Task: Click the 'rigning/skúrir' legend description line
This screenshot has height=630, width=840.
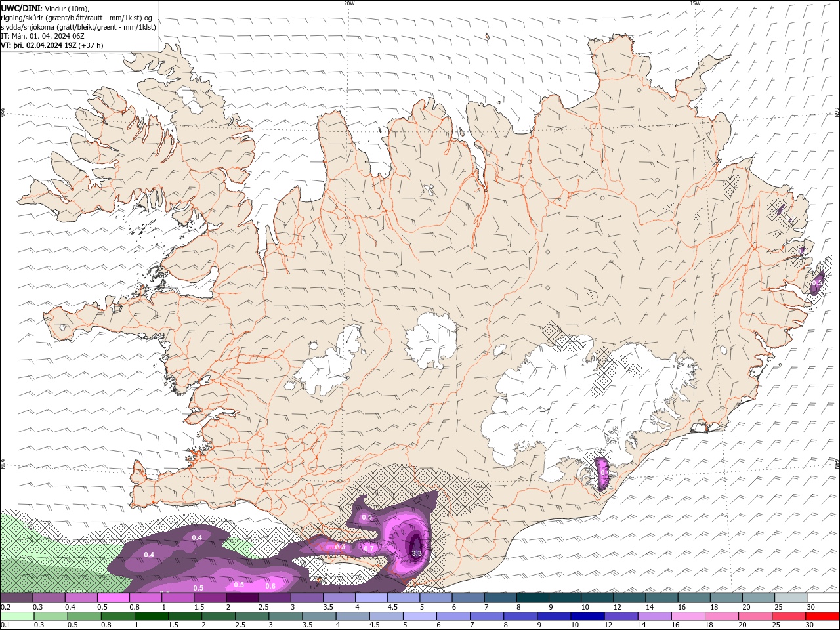Action: [x=77, y=17]
